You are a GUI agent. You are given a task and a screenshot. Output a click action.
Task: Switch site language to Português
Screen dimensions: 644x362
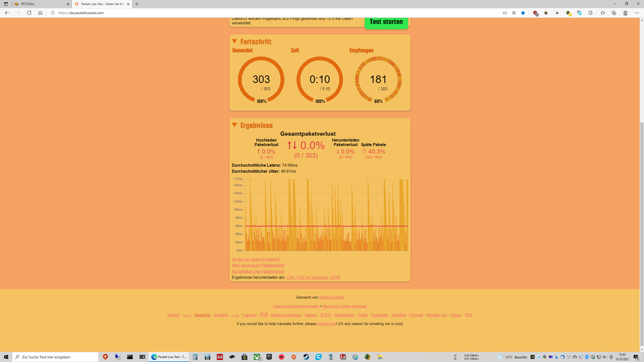380,315
